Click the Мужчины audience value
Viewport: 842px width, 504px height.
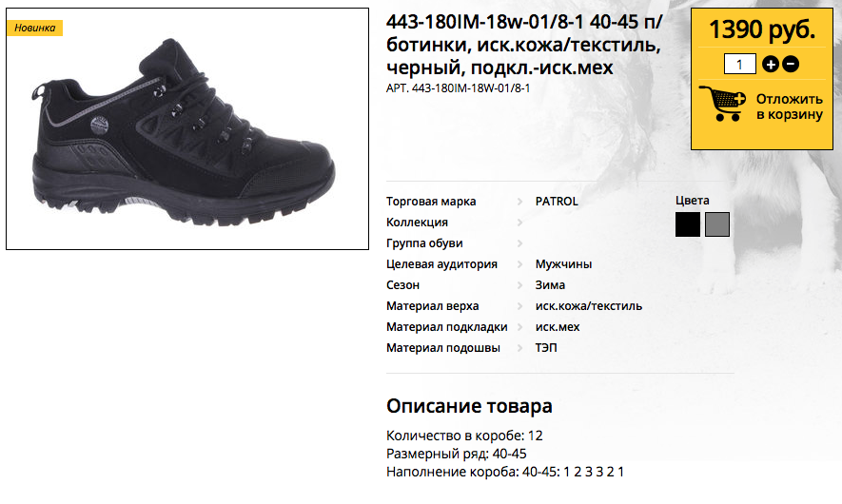coord(563,264)
